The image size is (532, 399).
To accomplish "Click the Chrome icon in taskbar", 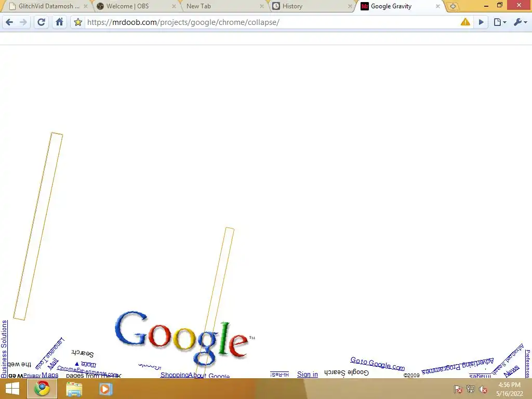I will click(x=42, y=389).
